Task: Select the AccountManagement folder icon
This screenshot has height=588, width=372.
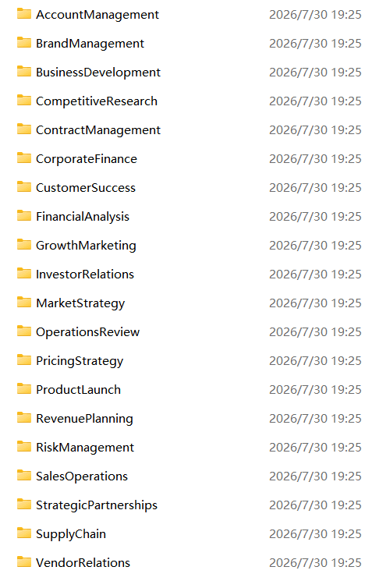Action: coord(24,14)
